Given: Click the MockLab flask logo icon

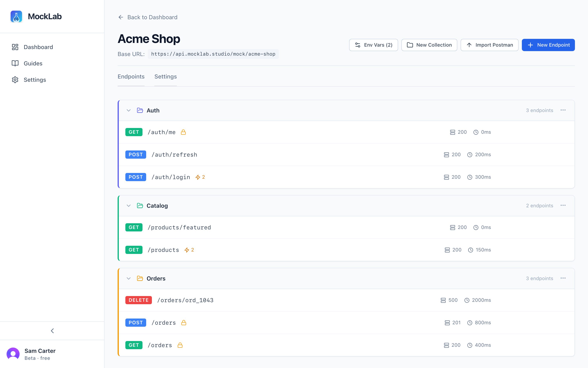Looking at the screenshot, I should [x=16, y=17].
